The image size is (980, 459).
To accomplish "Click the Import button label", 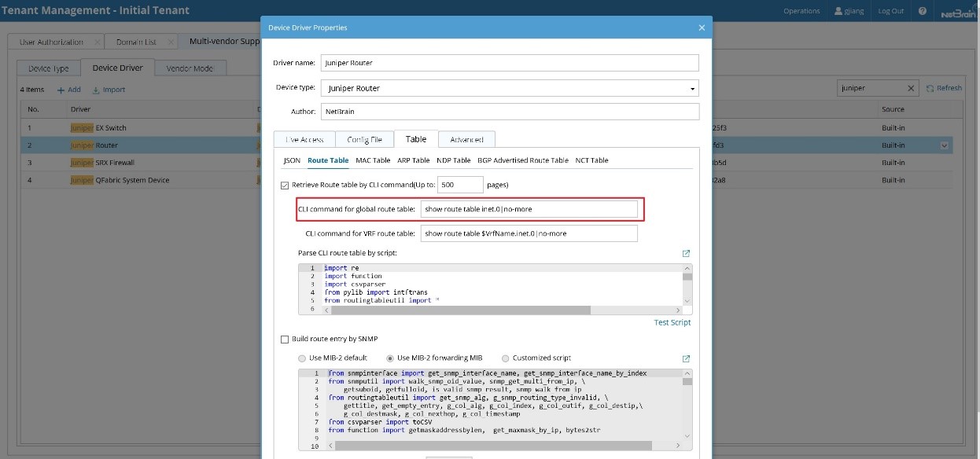I will pos(114,90).
